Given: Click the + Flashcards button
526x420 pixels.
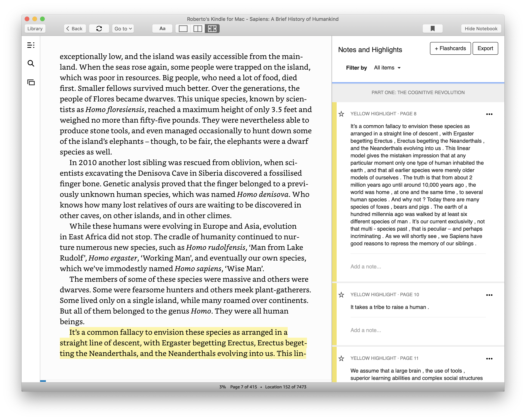Looking at the screenshot, I should coord(450,48).
